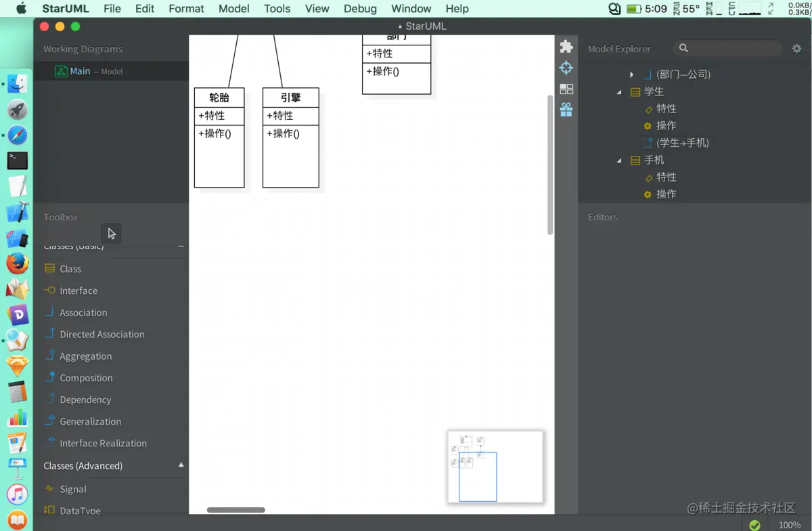Open Xcode from the Dock

click(17, 213)
